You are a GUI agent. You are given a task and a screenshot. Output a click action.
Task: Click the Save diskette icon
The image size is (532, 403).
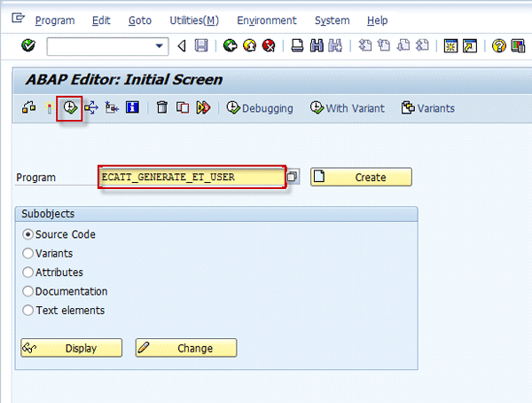[201, 45]
